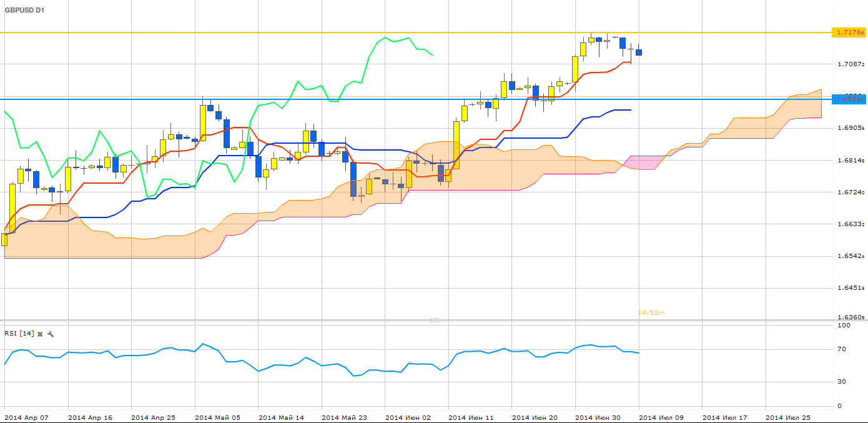Click the RSI [14] indicator label
Viewport: 868px width, 423px height.
[x=19, y=334]
